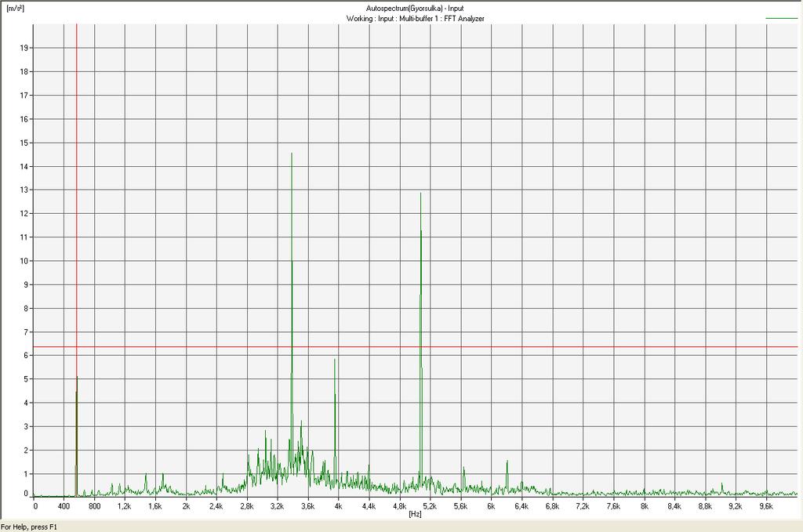Click the 7,2k frequency axis label
The width and height of the screenshot is (803, 532).
coord(583,506)
